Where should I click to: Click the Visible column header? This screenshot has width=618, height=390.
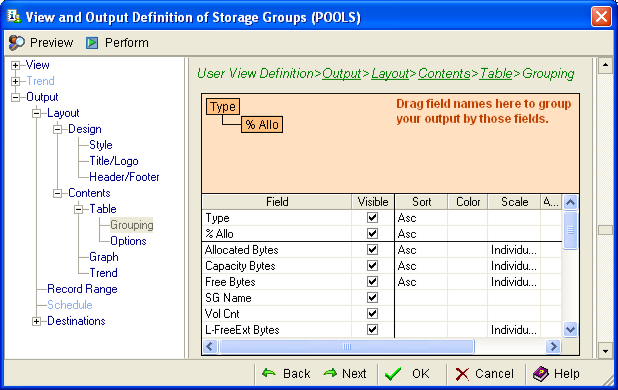(373, 202)
